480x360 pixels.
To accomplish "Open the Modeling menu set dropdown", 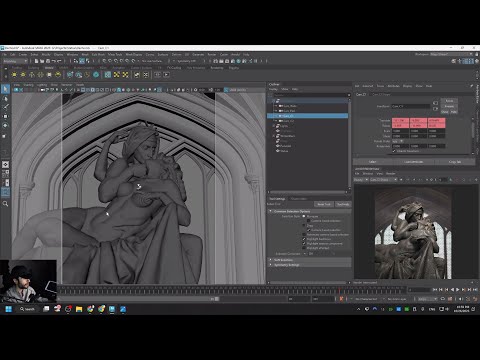I will click(x=15, y=61).
